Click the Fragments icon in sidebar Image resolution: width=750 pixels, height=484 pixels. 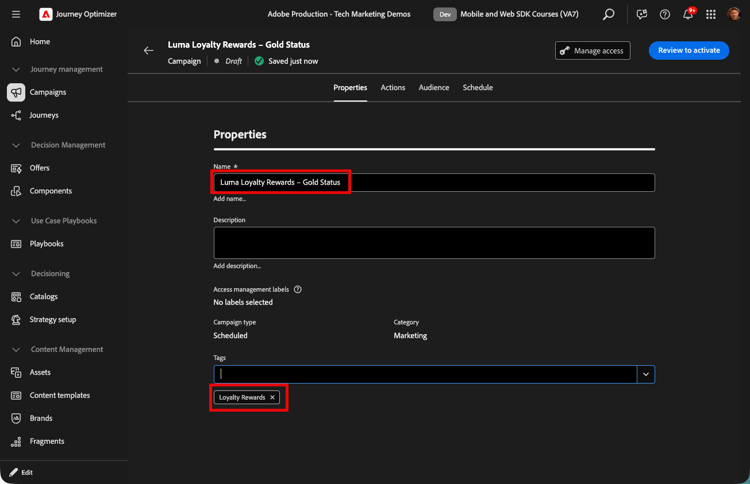point(16,441)
